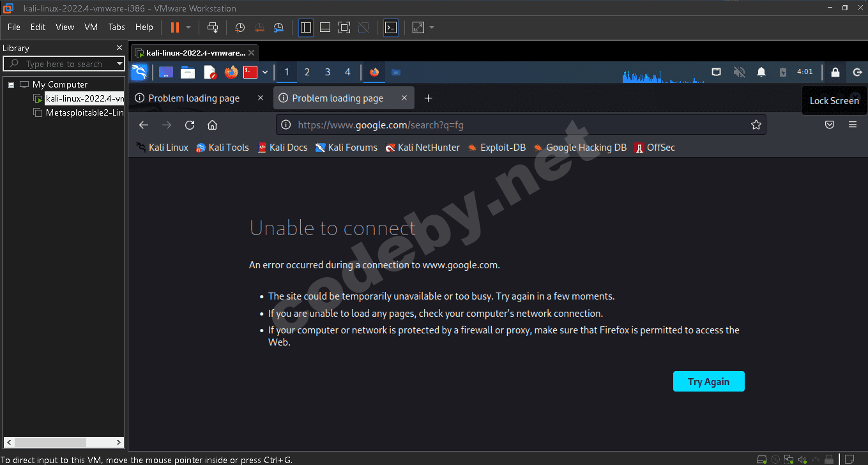868x465 pixels.
Task: Open the power options dropdown beside the pause icon
Action: coord(188,27)
